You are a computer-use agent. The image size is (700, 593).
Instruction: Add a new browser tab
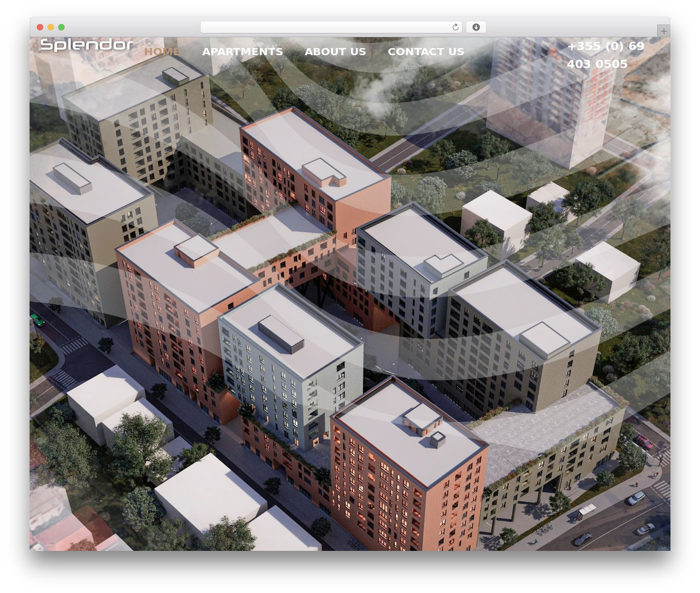(x=663, y=31)
